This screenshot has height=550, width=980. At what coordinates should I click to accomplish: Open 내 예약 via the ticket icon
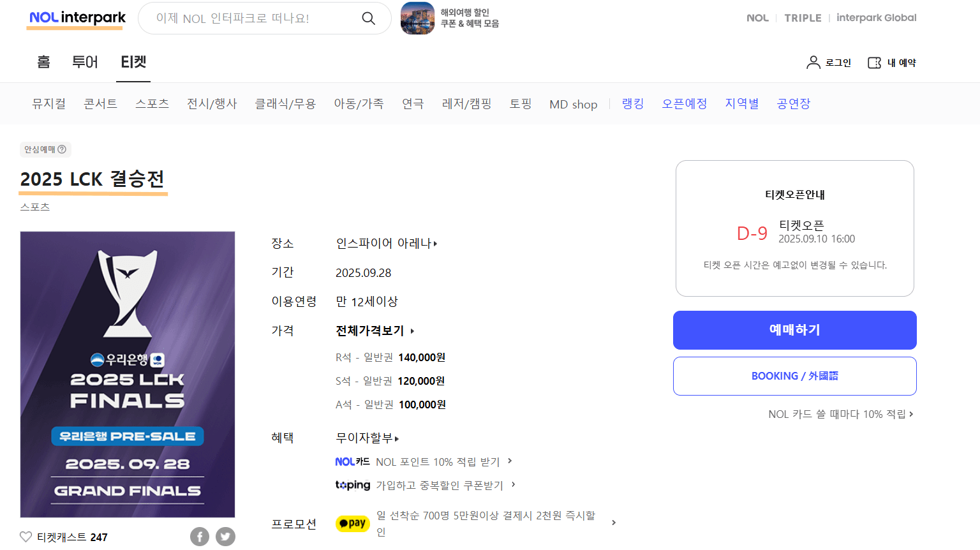[874, 62]
